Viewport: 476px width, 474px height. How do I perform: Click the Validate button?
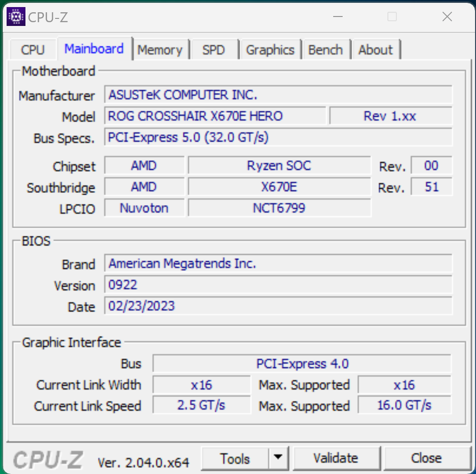pos(336,458)
